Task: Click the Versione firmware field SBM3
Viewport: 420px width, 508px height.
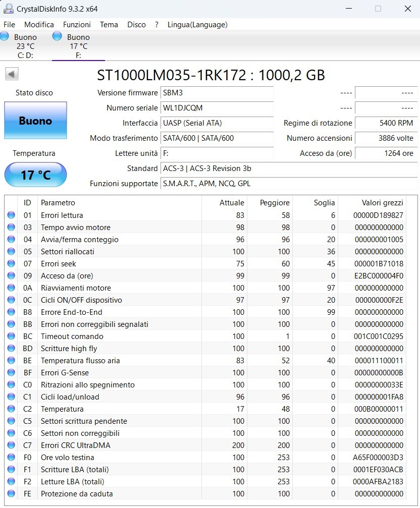Action: click(x=217, y=93)
